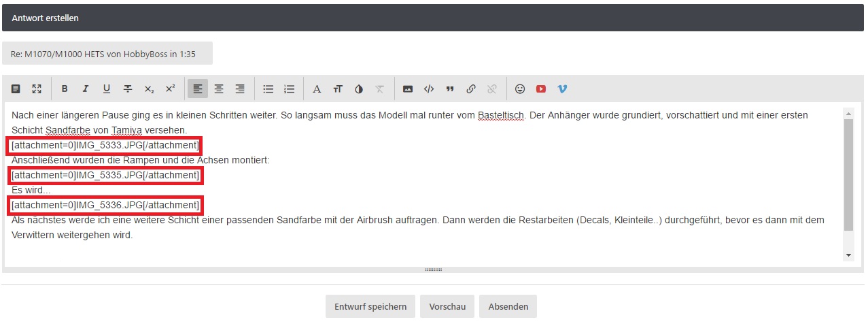The width and height of the screenshot is (868, 324).
Task: Apply italic formatting
Action: click(x=86, y=88)
